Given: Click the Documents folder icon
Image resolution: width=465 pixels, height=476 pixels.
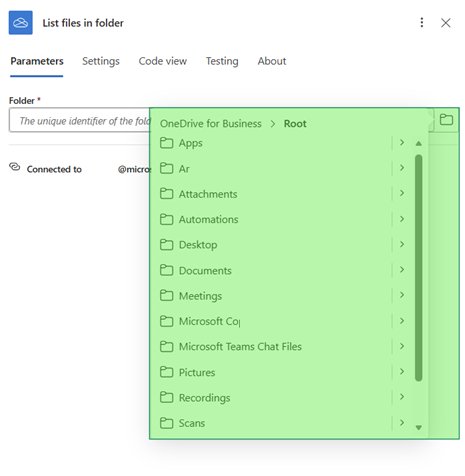Looking at the screenshot, I should [166, 270].
